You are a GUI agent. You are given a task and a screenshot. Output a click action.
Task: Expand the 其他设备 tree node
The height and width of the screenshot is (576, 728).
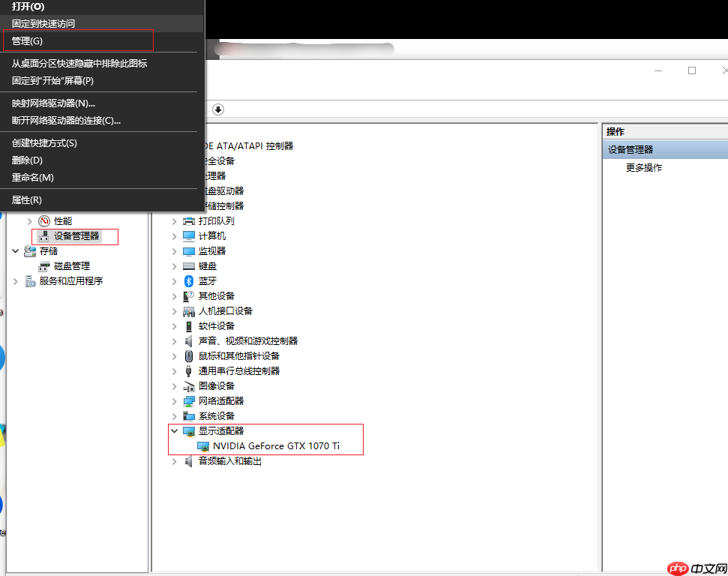tap(174, 295)
